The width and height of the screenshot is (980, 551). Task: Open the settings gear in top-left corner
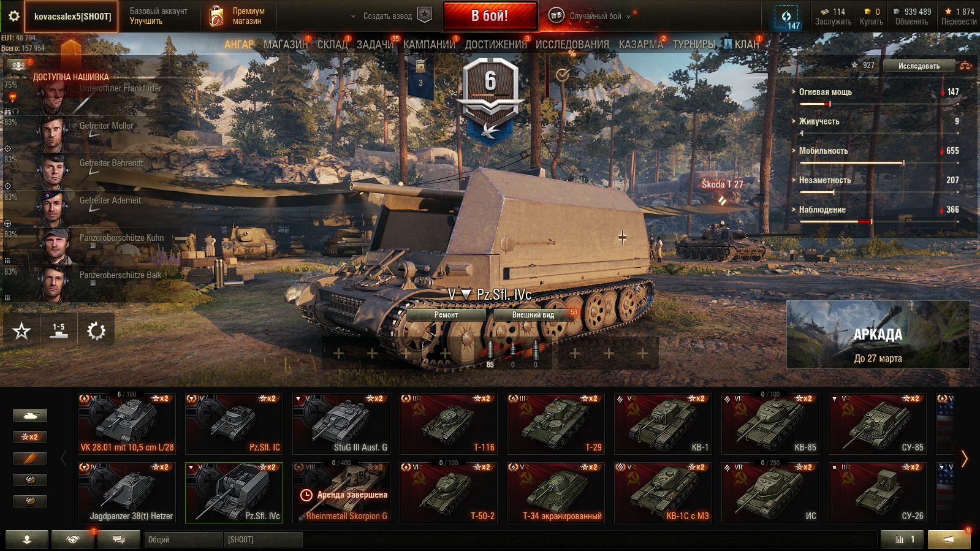13,17
